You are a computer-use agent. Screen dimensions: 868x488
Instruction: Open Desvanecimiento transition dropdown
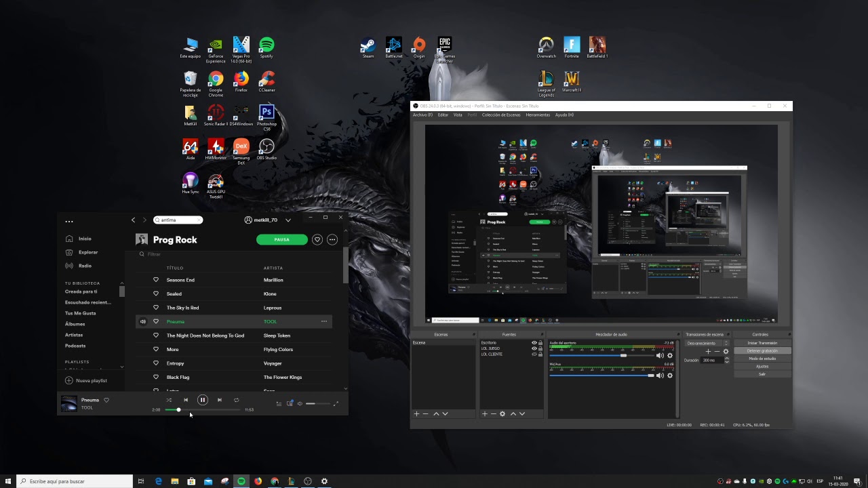click(x=707, y=343)
